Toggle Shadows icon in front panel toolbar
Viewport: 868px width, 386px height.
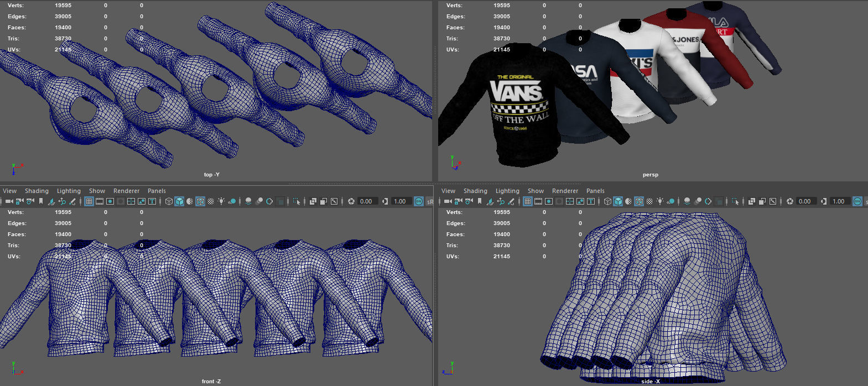point(232,201)
